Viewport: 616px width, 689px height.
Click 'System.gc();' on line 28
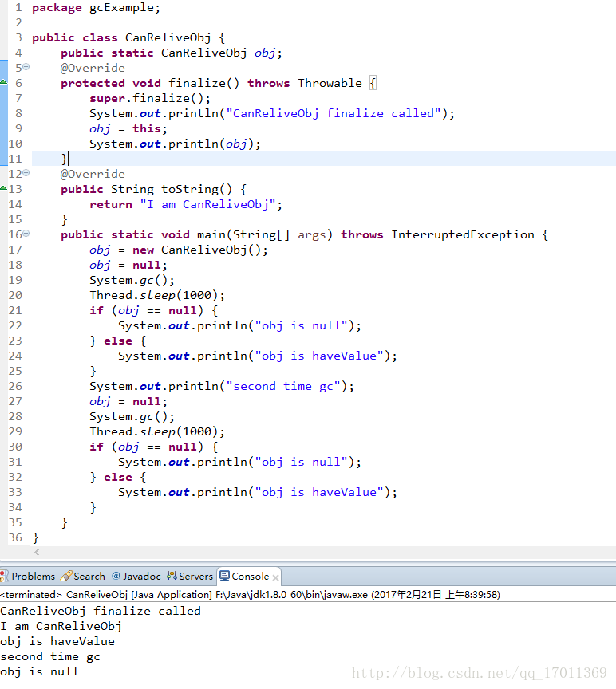coord(132,416)
